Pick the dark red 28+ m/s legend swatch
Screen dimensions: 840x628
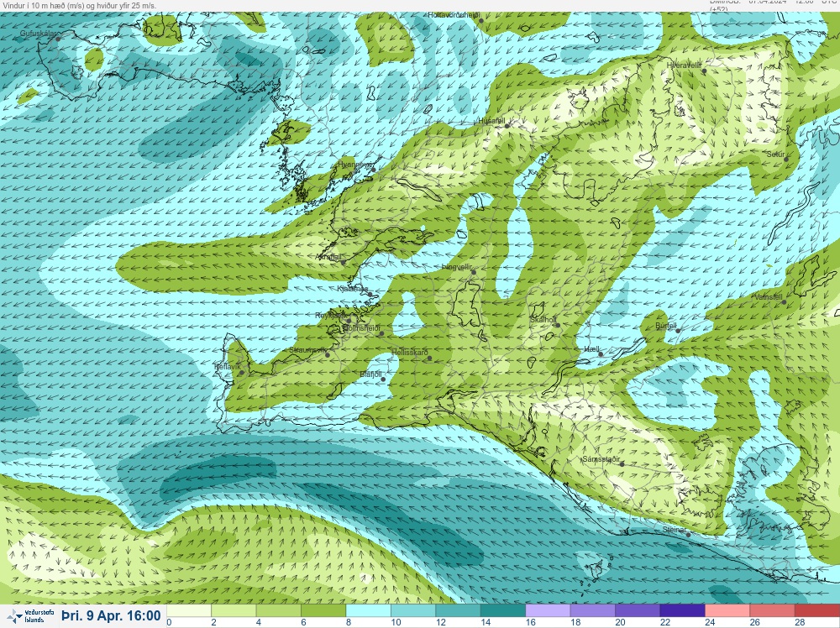coord(817,611)
